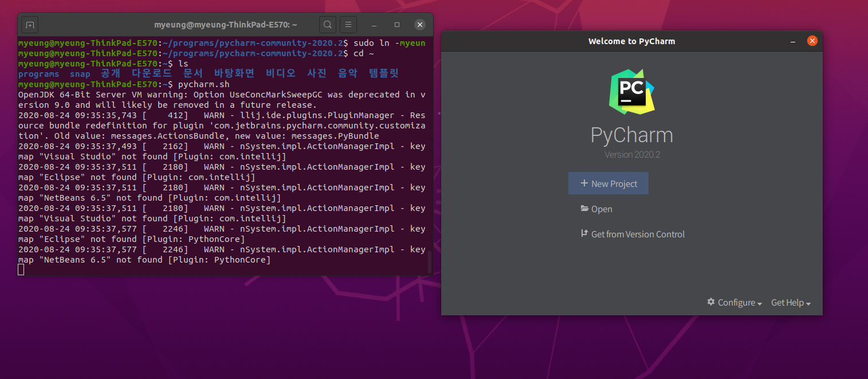Image resolution: width=868 pixels, height=379 pixels.
Task: Click '공개' folder name in terminal
Action: pyautogui.click(x=111, y=73)
